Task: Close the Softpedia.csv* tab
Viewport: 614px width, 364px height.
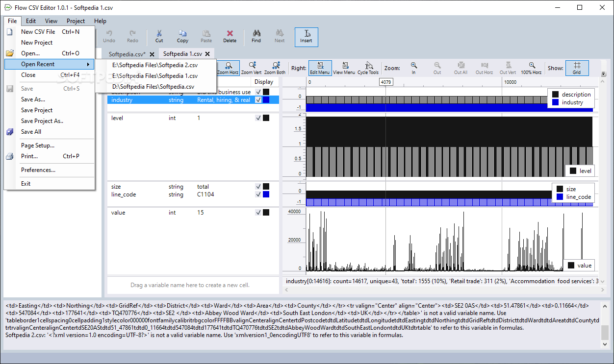Action: (x=152, y=54)
